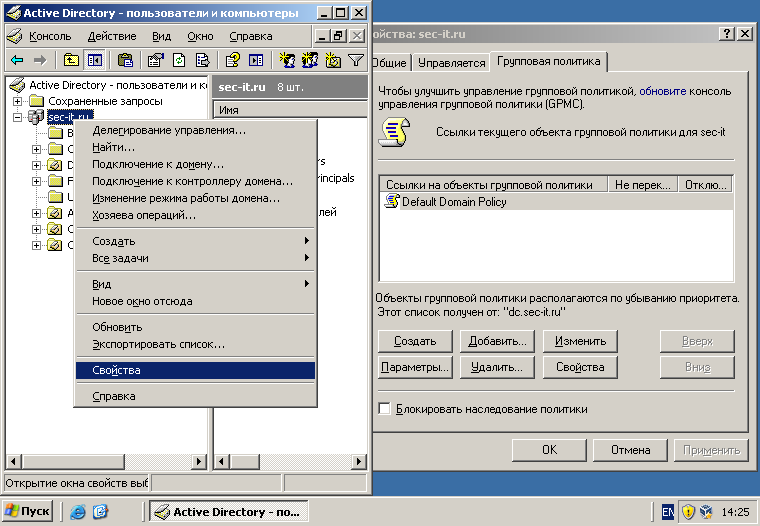
Task: Expand the tree node labeled A
Action: [36, 213]
